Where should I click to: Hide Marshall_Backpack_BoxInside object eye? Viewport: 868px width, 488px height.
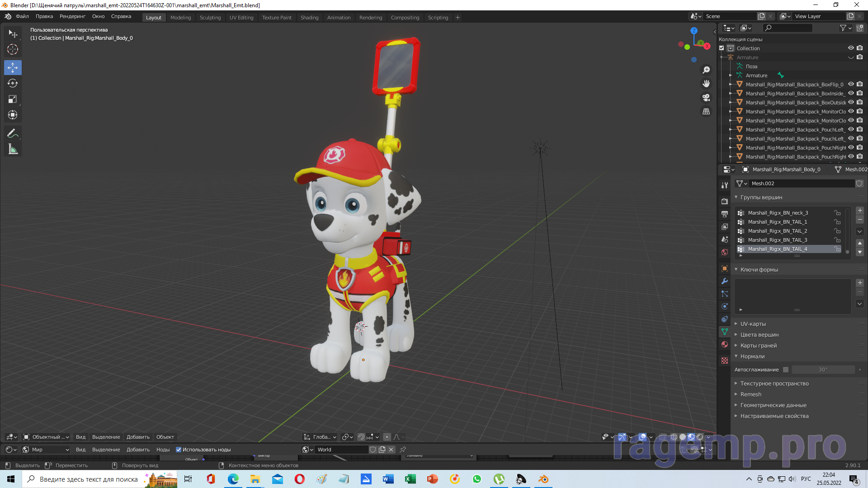point(851,93)
